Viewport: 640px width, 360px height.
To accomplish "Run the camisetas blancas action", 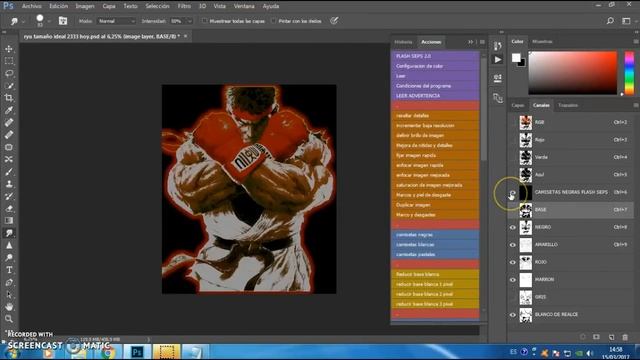I will pos(435,244).
